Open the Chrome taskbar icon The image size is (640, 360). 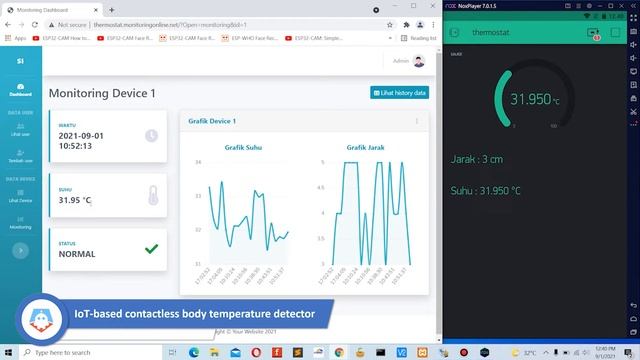pos(339,352)
